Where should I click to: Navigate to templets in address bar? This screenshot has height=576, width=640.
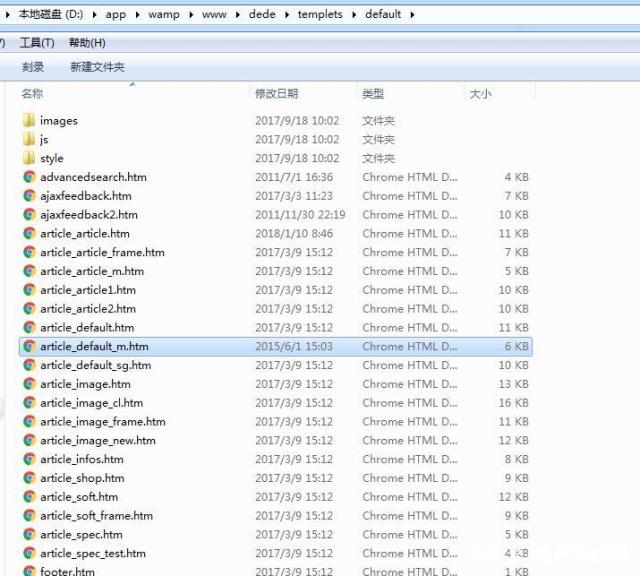click(x=320, y=15)
